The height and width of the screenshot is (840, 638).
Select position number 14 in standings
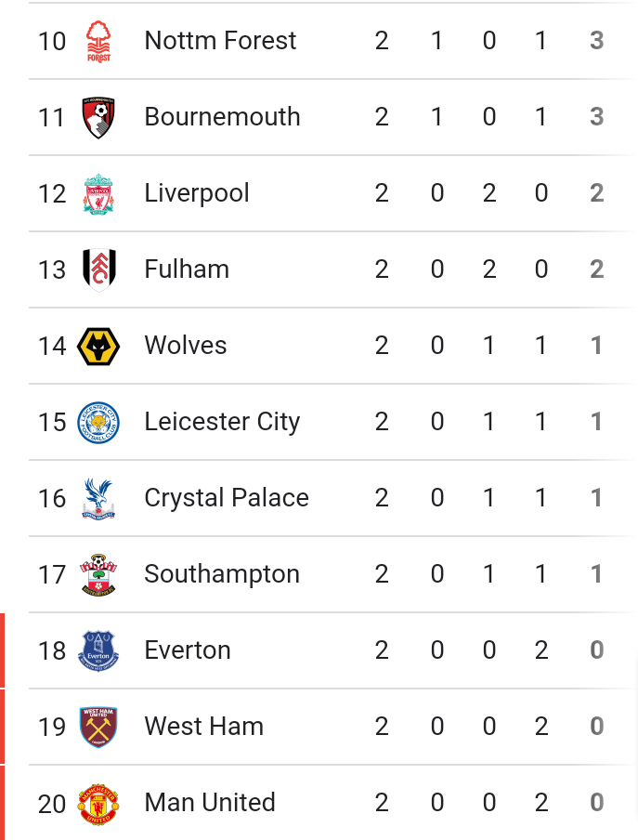[x=52, y=346]
